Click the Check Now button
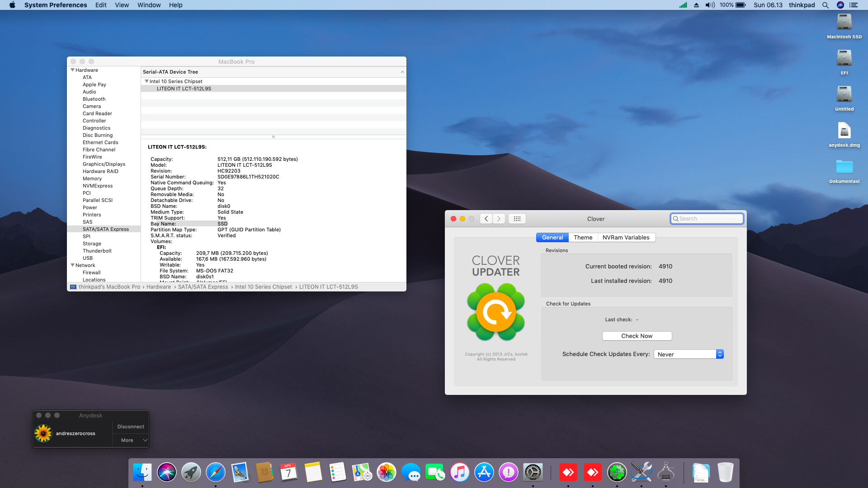Viewport: 868px width, 488px height. [x=637, y=336]
